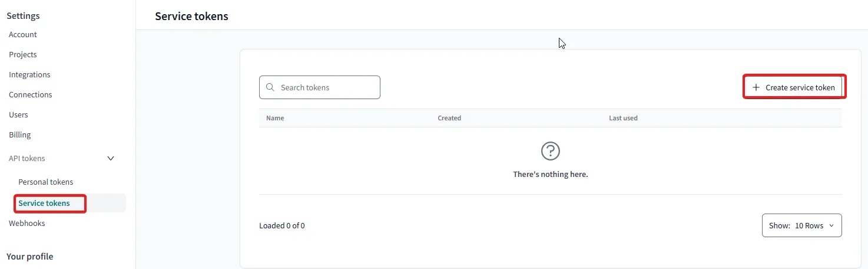Image resolution: width=868 pixels, height=269 pixels.
Task: Select Users in the sidebar
Action: pyautogui.click(x=18, y=114)
